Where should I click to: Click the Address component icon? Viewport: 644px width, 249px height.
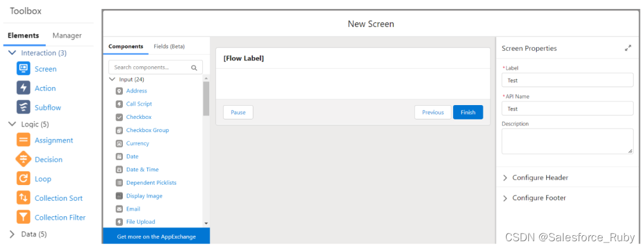119,91
